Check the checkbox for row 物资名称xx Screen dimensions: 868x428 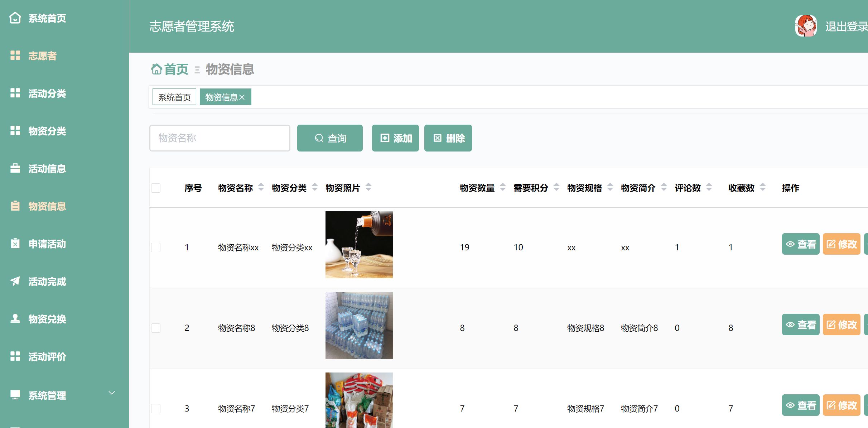coord(156,247)
